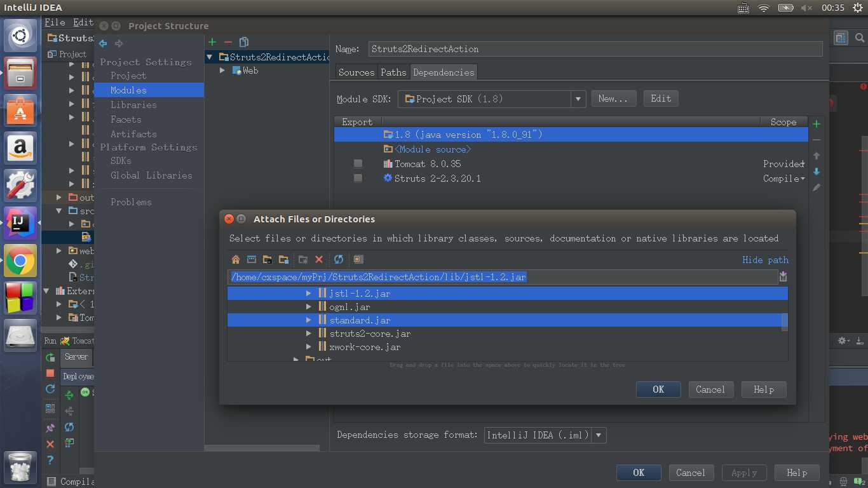This screenshot has width=868, height=488.
Task: Go to home directory in file chooser
Action: pos(236,259)
